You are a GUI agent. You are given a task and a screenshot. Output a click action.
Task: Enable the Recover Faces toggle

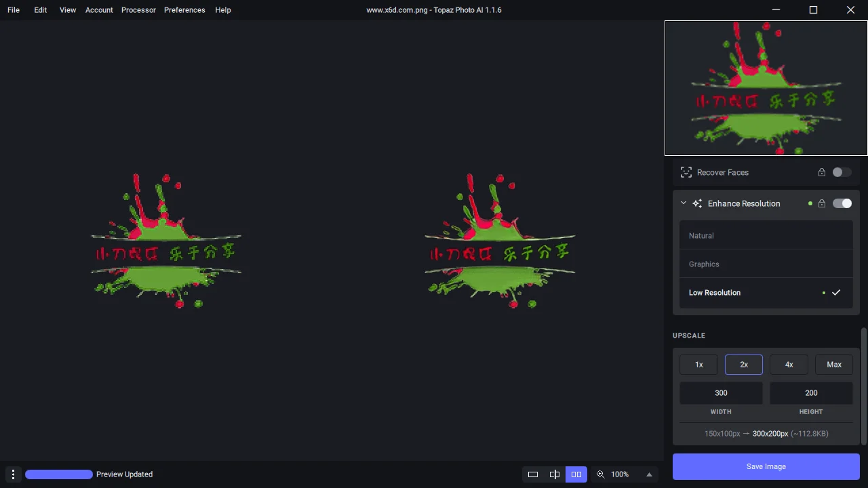coord(842,172)
